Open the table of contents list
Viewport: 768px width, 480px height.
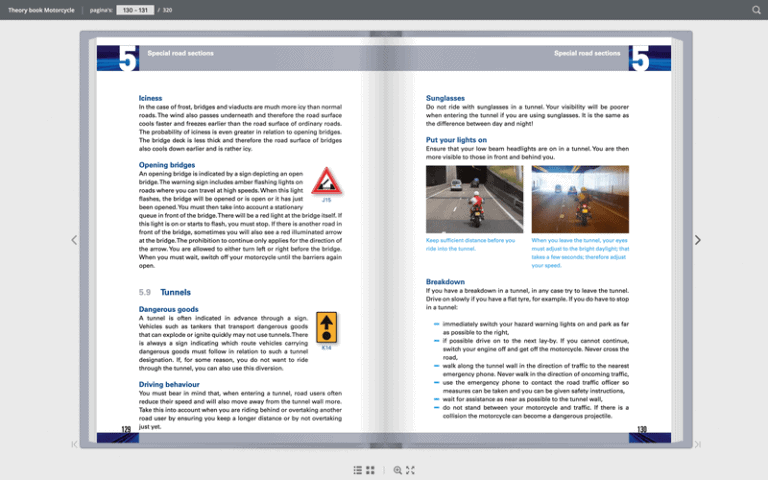(358, 469)
